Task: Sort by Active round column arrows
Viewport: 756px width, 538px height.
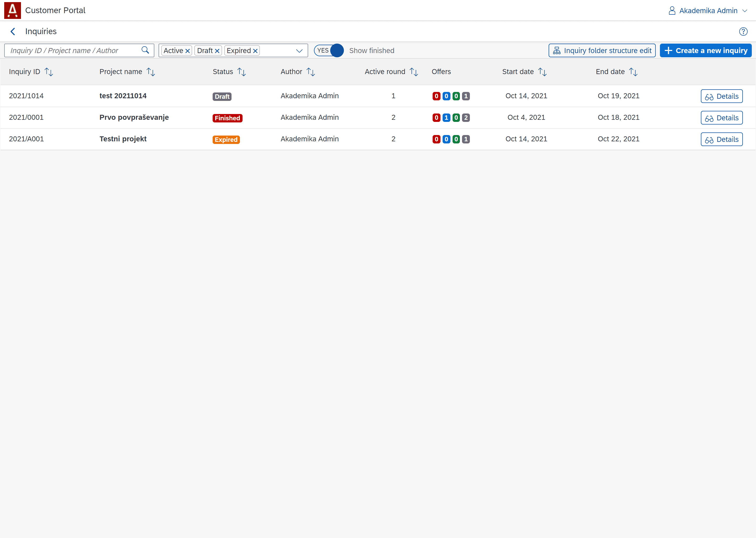Action: (x=414, y=72)
